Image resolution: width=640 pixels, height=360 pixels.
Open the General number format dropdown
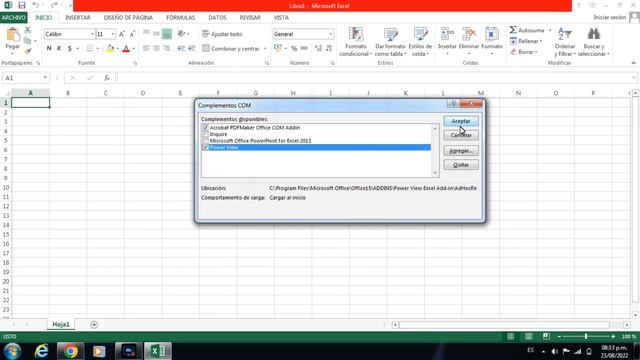330,34
